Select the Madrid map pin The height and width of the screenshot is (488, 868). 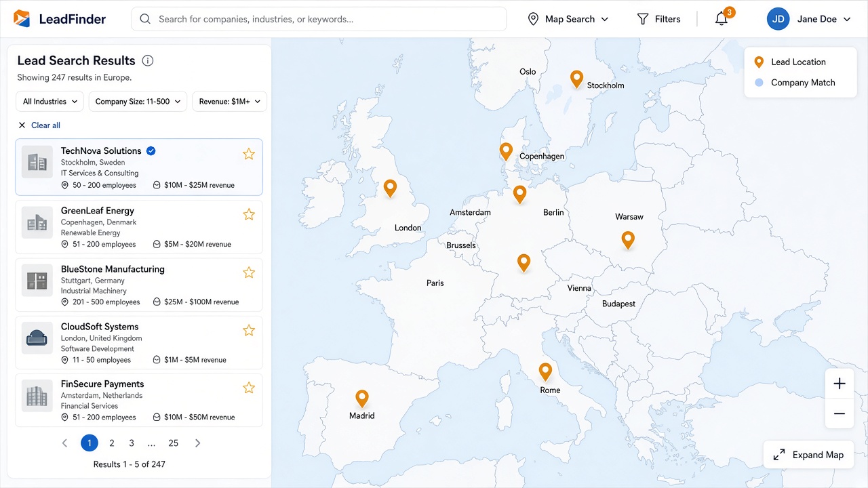[362, 398]
